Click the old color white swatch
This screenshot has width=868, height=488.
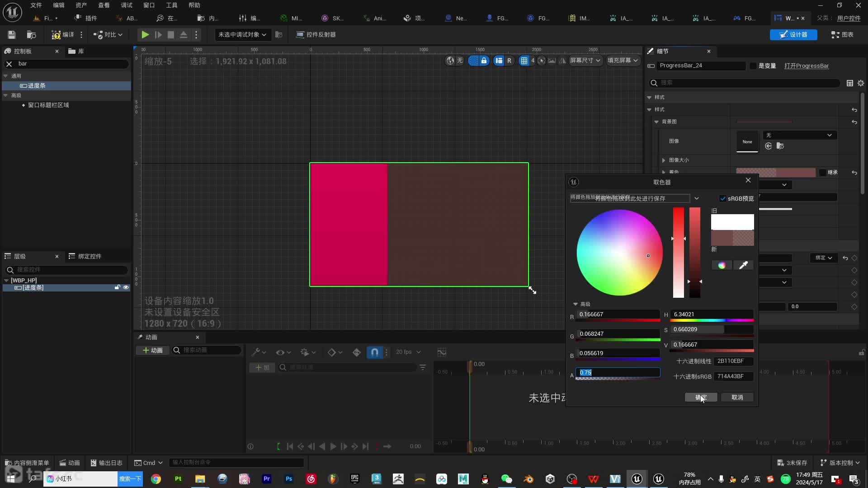pos(732,222)
